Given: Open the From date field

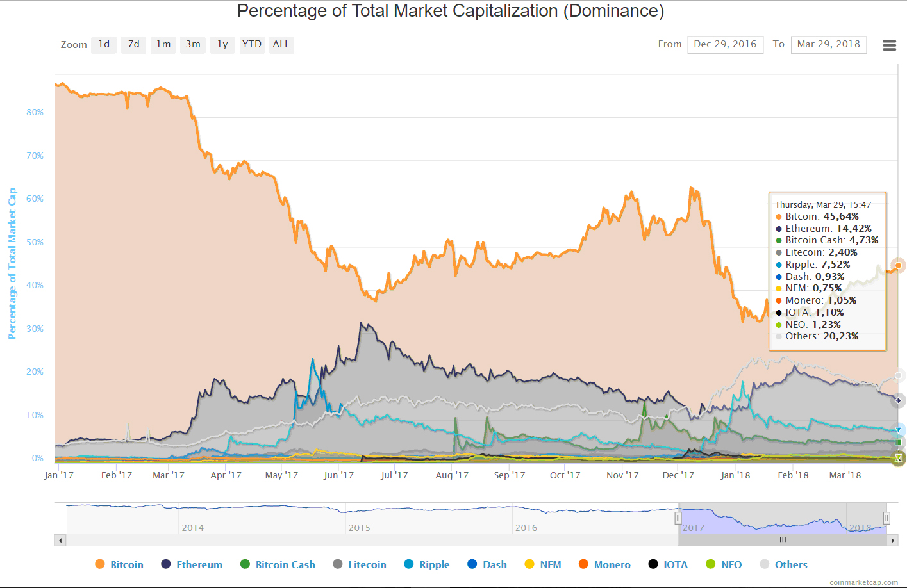Looking at the screenshot, I should pos(725,44).
